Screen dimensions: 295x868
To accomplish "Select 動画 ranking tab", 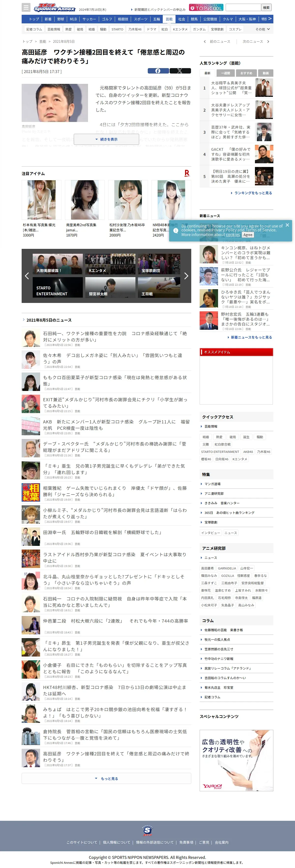I will [266, 73].
